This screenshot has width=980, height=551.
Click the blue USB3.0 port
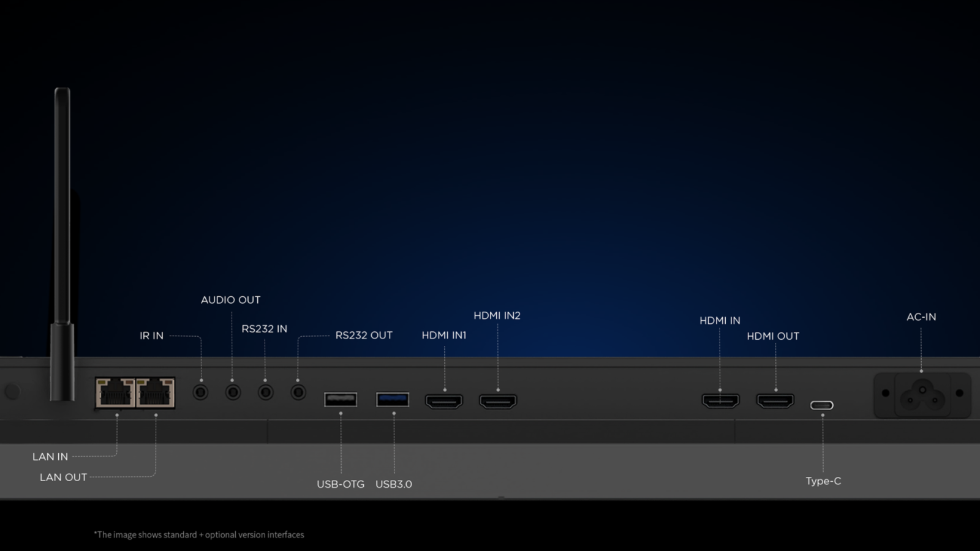(393, 400)
